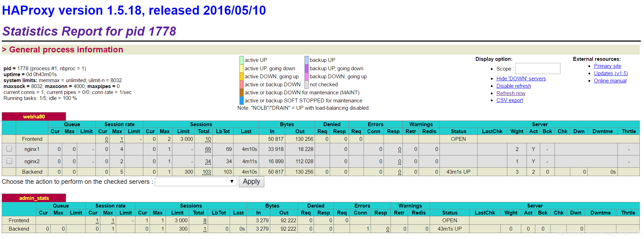The width and height of the screenshot is (644, 239).
Task: Click nginx2 last session 4m11s
Action: click(249, 161)
